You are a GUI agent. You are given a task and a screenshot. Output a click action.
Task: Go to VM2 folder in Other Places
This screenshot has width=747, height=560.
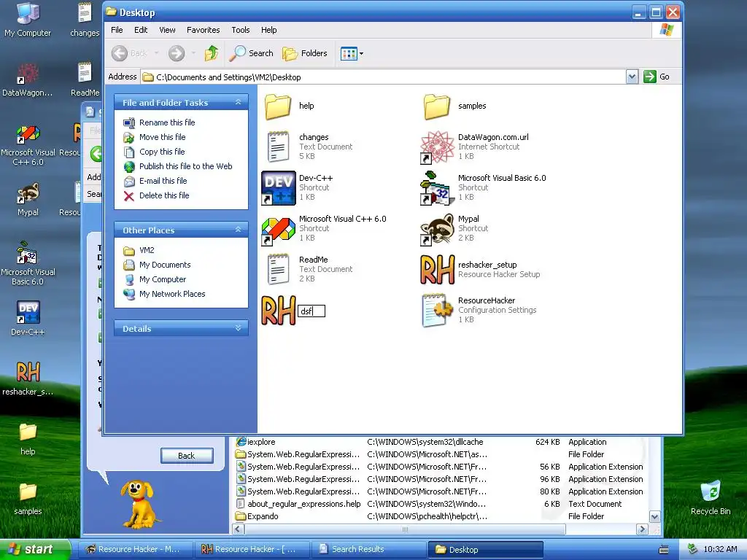point(147,250)
